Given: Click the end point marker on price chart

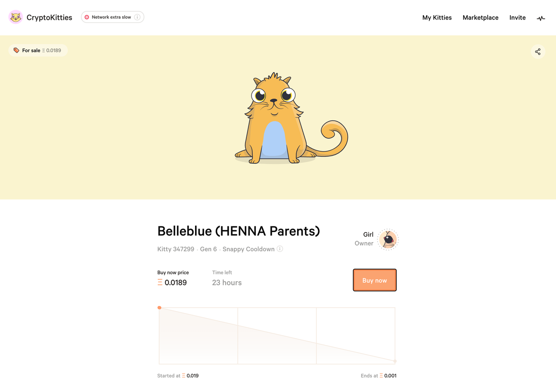Looking at the screenshot, I should pos(395,361).
